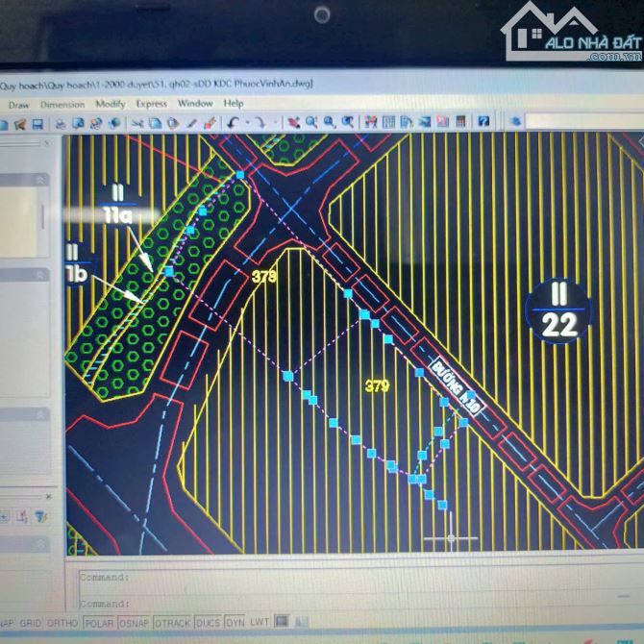The image size is (644, 644).
Task: Click the Undo arrow icon
Action: pyautogui.click(x=234, y=123)
